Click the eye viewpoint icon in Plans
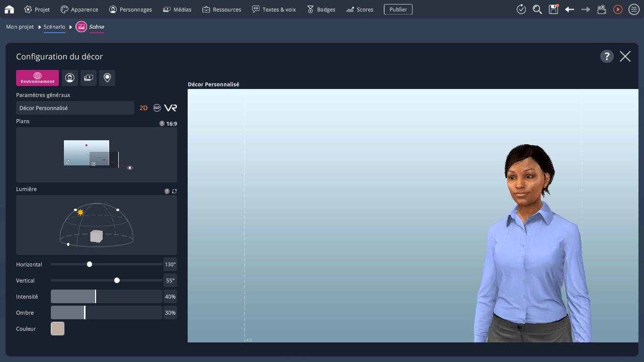The height and width of the screenshot is (362, 644). (130, 167)
